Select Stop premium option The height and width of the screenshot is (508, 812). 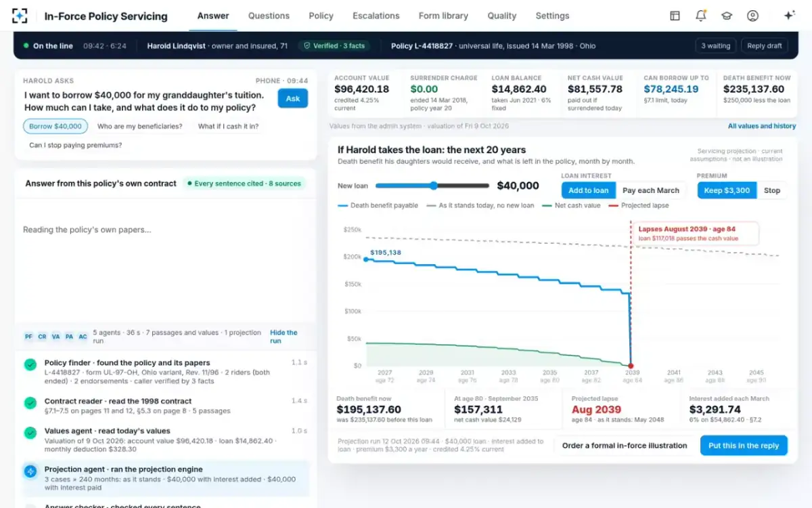(772, 190)
